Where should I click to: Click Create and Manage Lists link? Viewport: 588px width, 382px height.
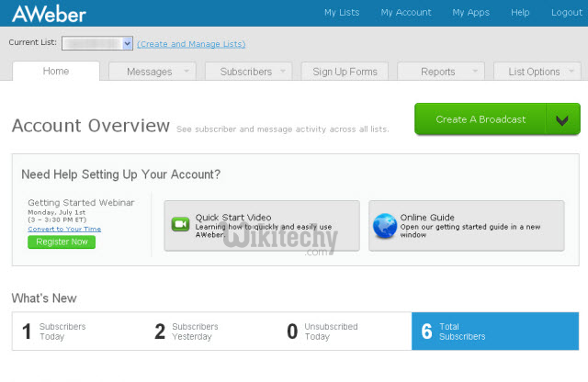(191, 44)
